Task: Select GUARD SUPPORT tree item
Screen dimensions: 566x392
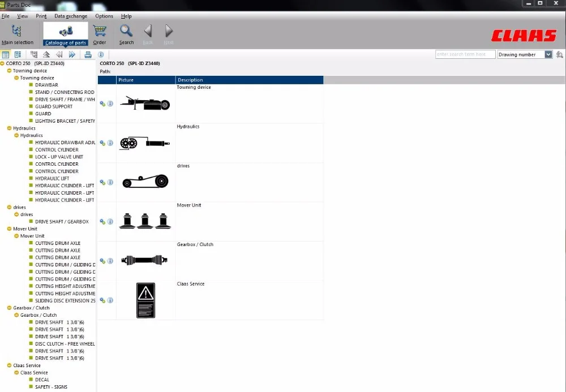Action: [x=54, y=106]
